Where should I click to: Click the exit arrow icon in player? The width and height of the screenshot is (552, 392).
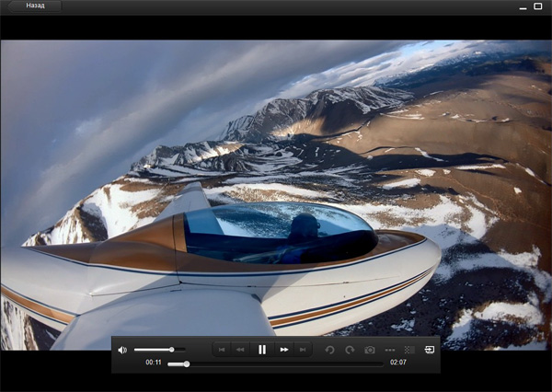click(429, 350)
